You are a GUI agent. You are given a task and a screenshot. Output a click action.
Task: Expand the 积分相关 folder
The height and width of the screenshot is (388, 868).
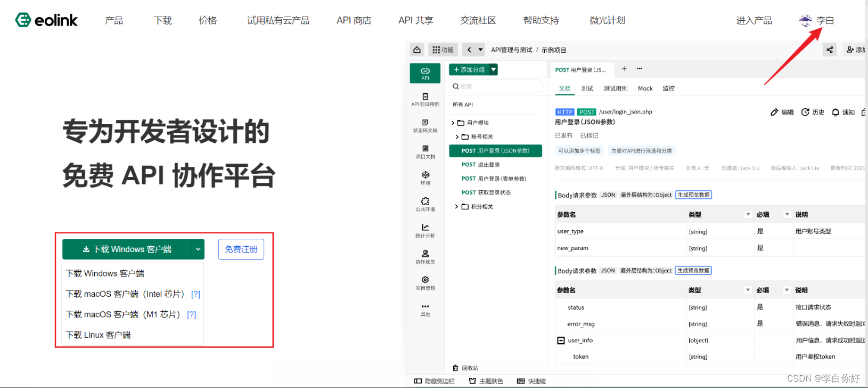[x=457, y=206]
